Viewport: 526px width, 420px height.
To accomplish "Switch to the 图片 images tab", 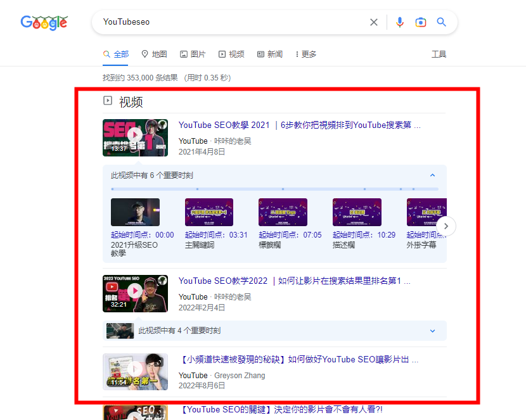I will click(x=193, y=54).
